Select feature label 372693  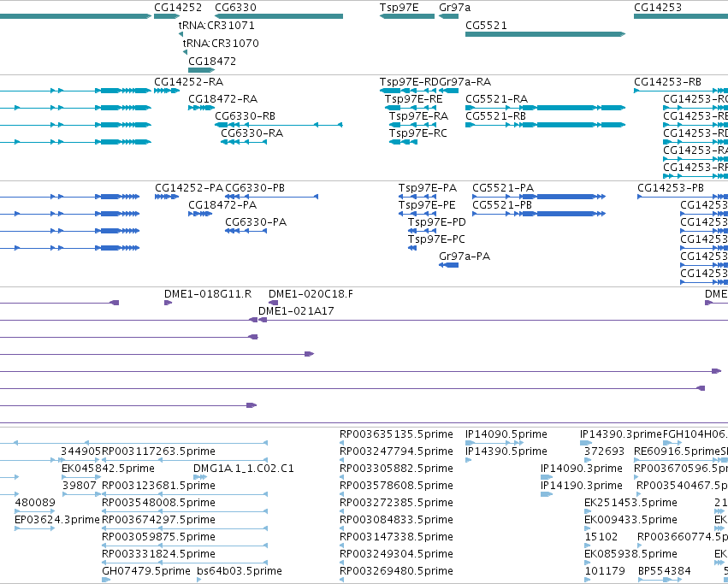coord(605,451)
